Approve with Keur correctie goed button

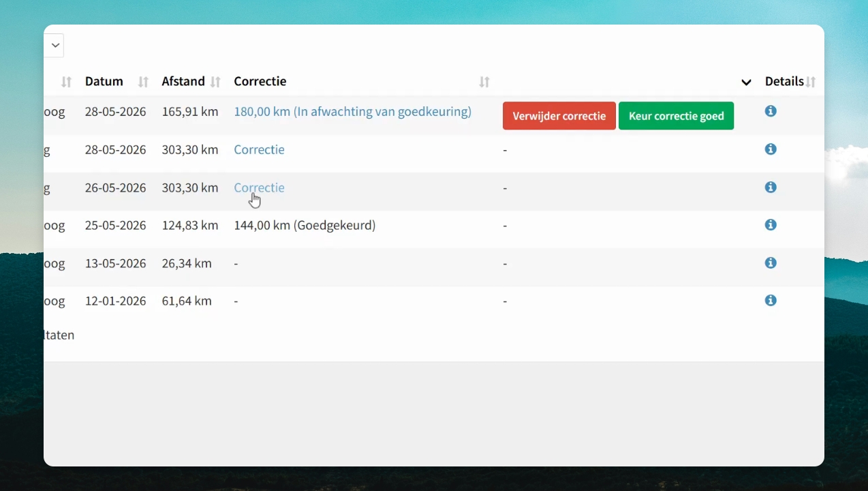pyautogui.click(x=676, y=116)
